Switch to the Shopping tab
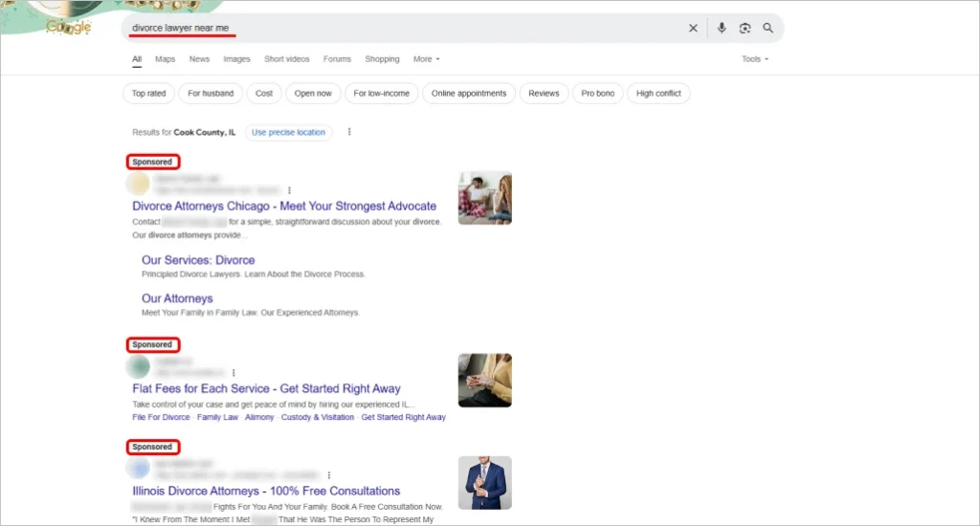Image resolution: width=980 pixels, height=526 pixels. pos(382,59)
